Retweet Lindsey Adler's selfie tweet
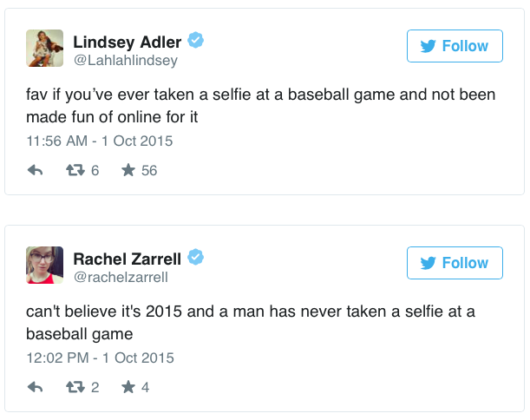The width and height of the screenshot is (530, 420). (x=75, y=171)
